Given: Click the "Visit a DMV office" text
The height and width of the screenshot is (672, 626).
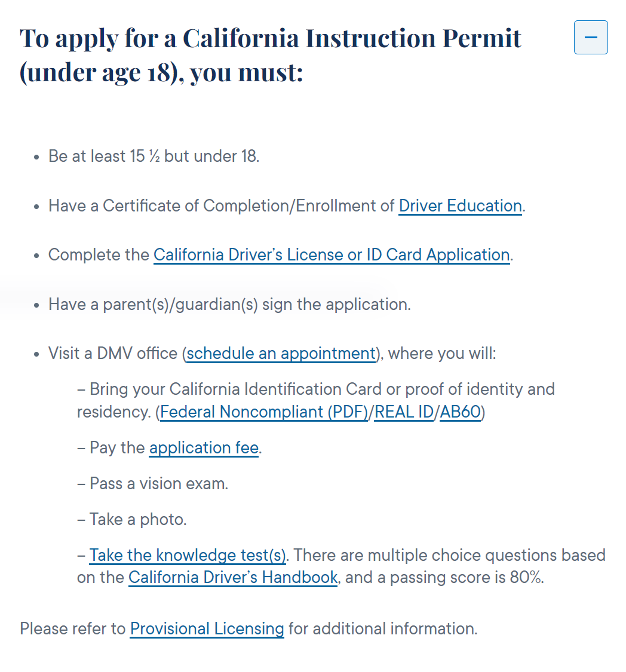Looking at the screenshot, I should click(113, 354).
